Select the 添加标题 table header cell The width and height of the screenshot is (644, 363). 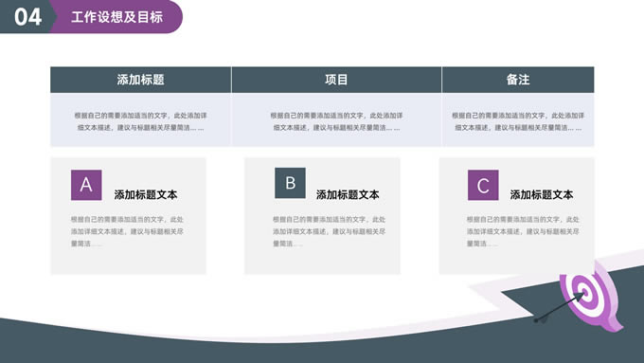[140, 80]
